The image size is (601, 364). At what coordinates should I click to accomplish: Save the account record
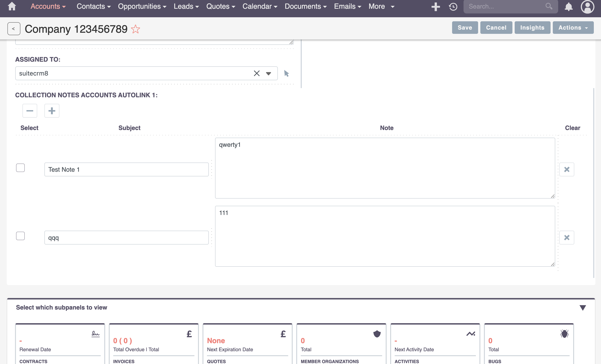click(x=465, y=28)
